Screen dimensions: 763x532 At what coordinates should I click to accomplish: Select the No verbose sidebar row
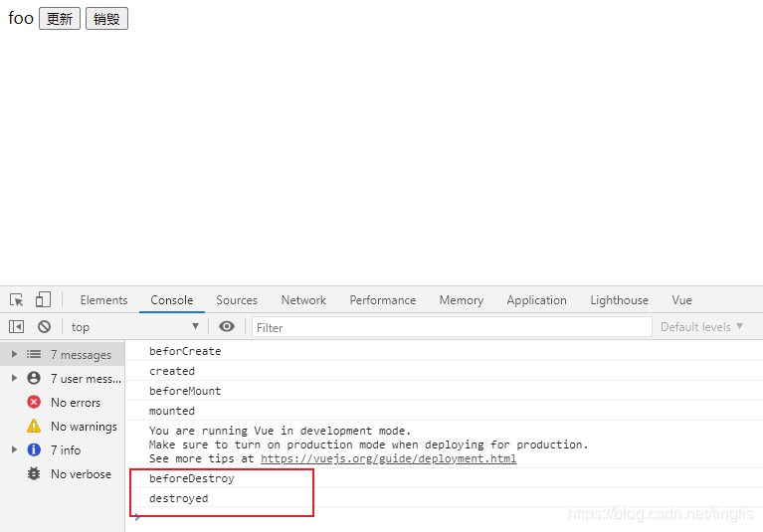point(63,473)
